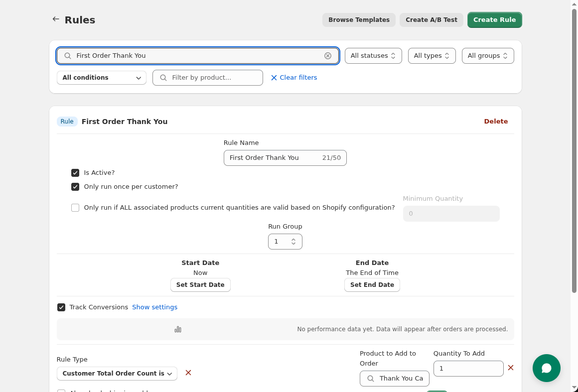Open the Rule Type dropdown
Screen dimensions: 578x392
tap(117, 374)
